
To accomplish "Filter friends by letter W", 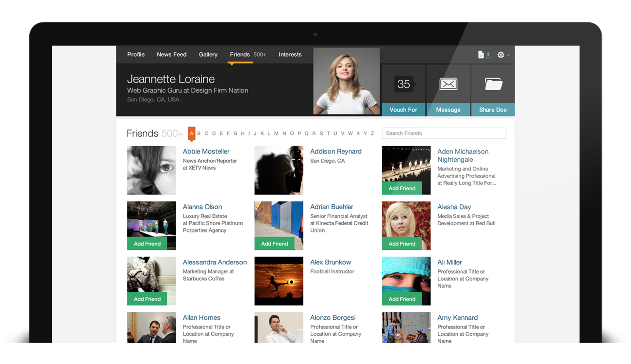I will pyautogui.click(x=350, y=133).
